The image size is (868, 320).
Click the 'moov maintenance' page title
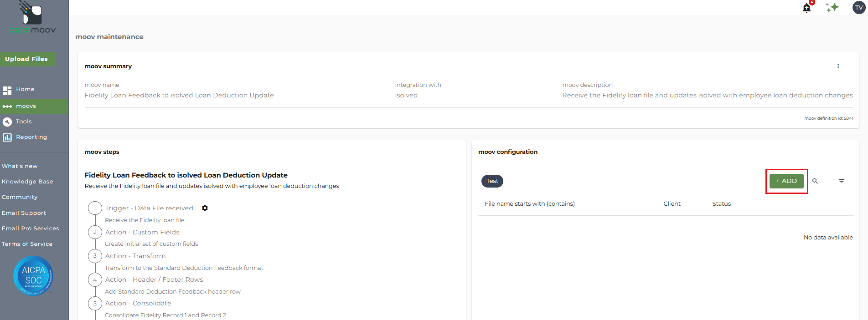click(x=109, y=37)
